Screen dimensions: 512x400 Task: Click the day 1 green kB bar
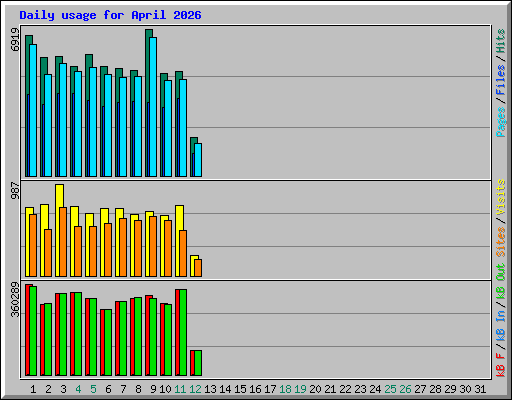[x=33, y=331]
